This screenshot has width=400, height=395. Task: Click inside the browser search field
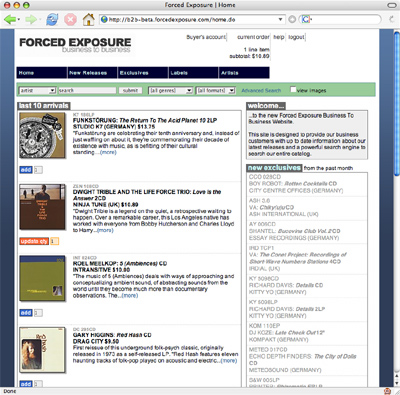345,20
